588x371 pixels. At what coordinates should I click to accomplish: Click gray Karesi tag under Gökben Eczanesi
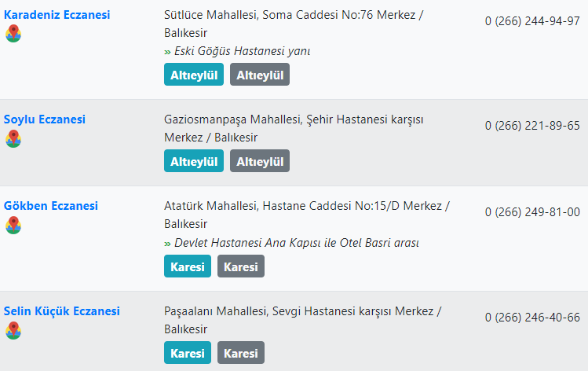241,266
